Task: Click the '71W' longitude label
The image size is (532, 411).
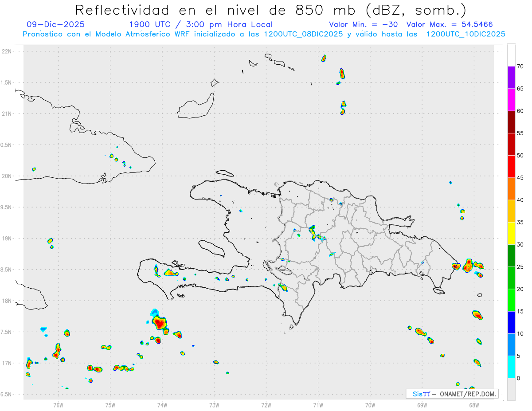Action: point(318,405)
